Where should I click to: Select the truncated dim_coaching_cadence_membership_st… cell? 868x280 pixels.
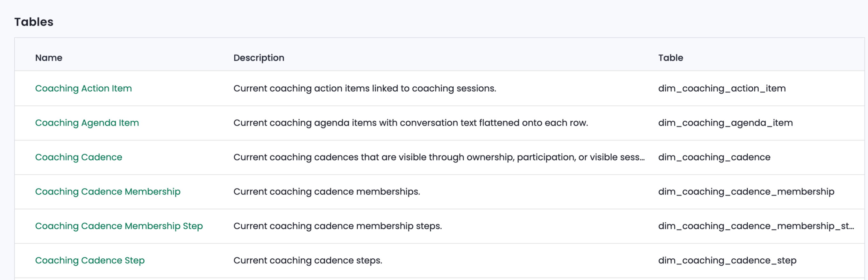pos(756,226)
